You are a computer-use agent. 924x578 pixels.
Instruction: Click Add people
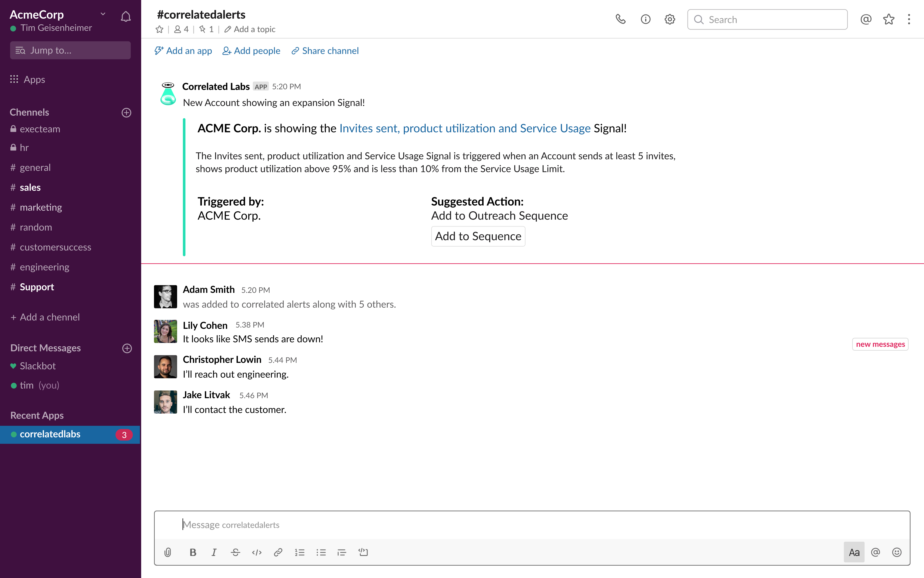(251, 51)
